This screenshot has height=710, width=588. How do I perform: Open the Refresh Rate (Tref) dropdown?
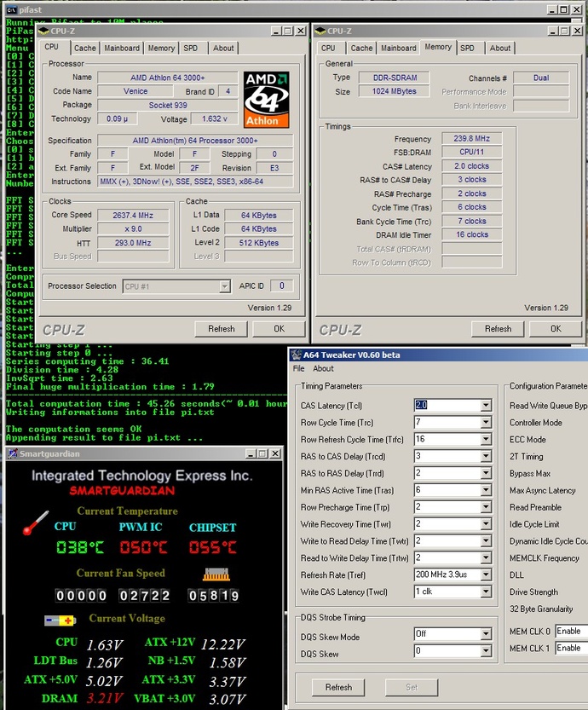tap(486, 574)
